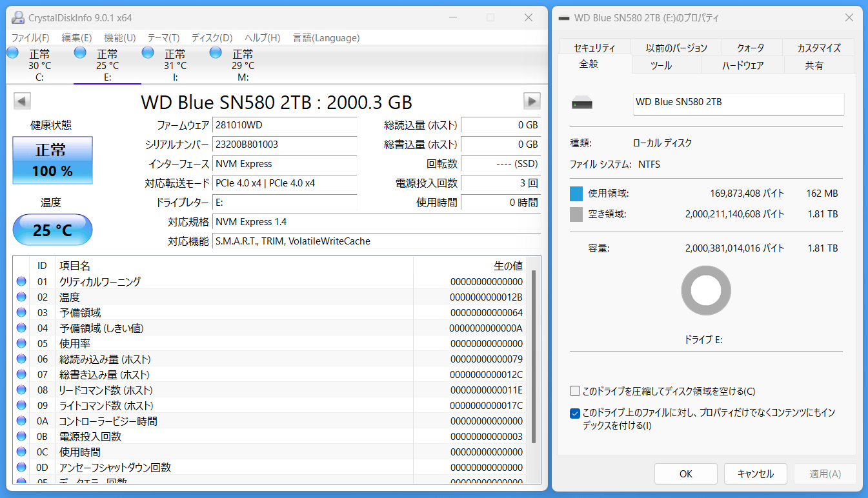Click the next disk right arrow button
The height and width of the screenshot is (498, 868).
point(532,101)
